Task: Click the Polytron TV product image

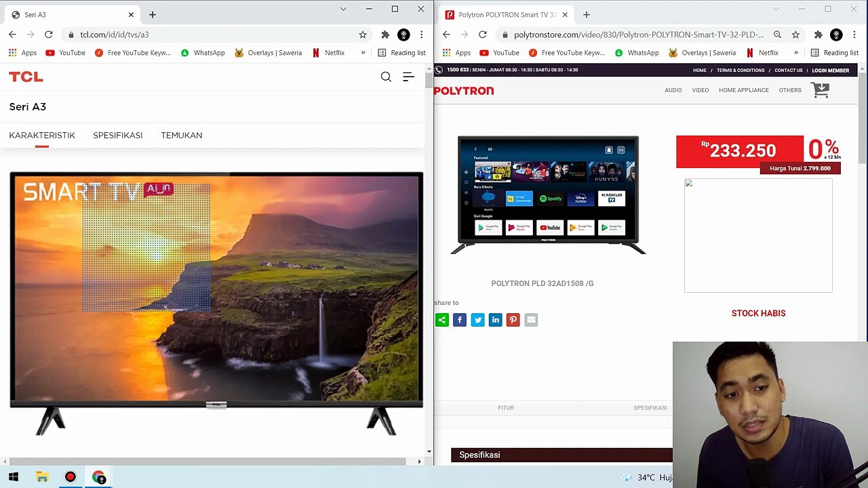Action: point(548,195)
